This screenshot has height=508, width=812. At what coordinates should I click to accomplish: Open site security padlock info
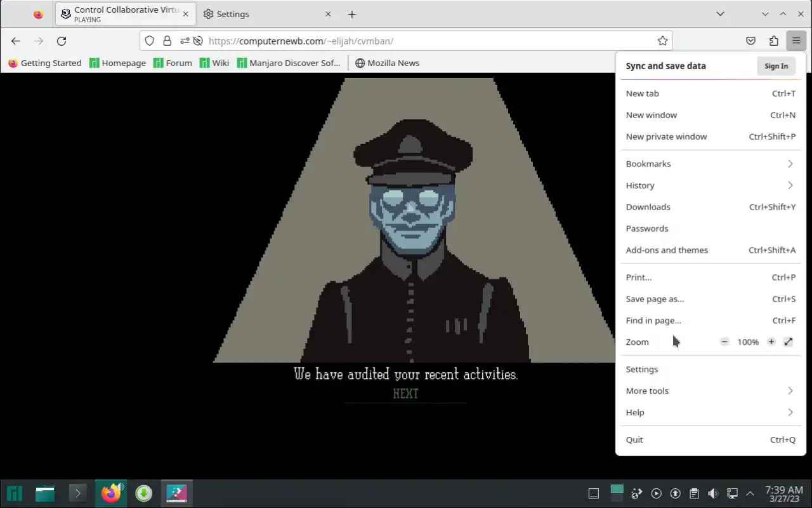point(167,41)
